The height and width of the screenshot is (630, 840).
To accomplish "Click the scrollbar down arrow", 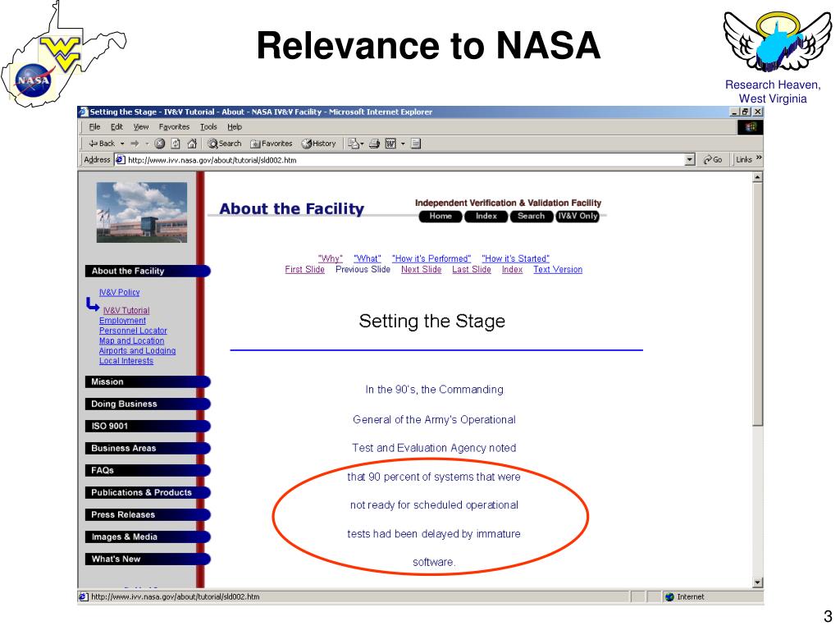I will point(757,582).
